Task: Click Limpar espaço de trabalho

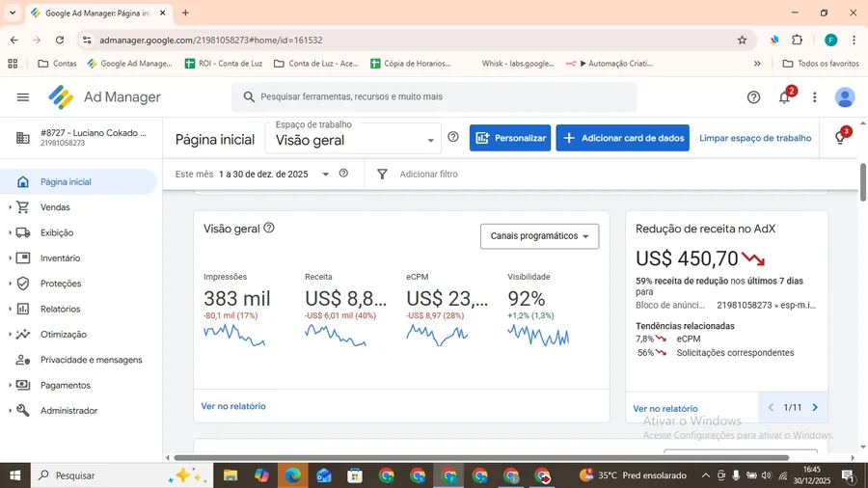Action: [x=755, y=138]
